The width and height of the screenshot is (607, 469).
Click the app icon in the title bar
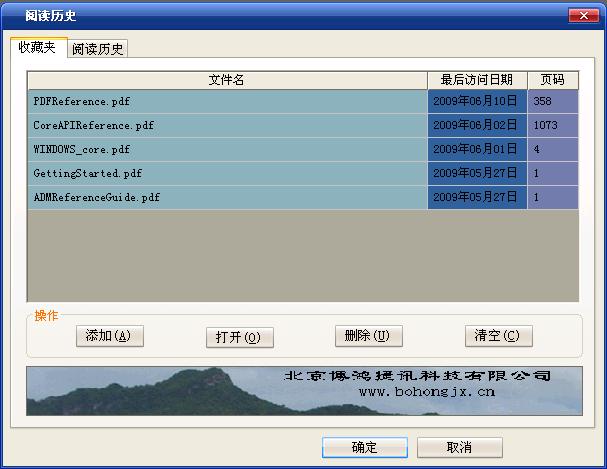pos(13,16)
